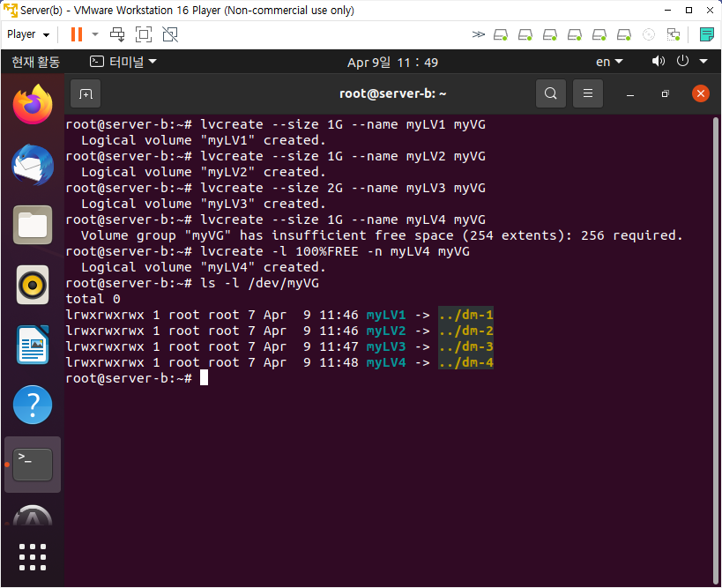Image resolution: width=722 pixels, height=588 pixels.
Task: Close the terminal with red X
Action: coord(700,94)
